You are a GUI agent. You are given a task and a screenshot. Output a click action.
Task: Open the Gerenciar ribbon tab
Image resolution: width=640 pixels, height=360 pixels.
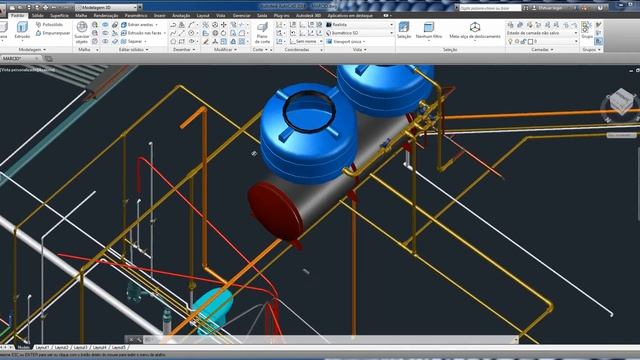pyautogui.click(x=241, y=16)
